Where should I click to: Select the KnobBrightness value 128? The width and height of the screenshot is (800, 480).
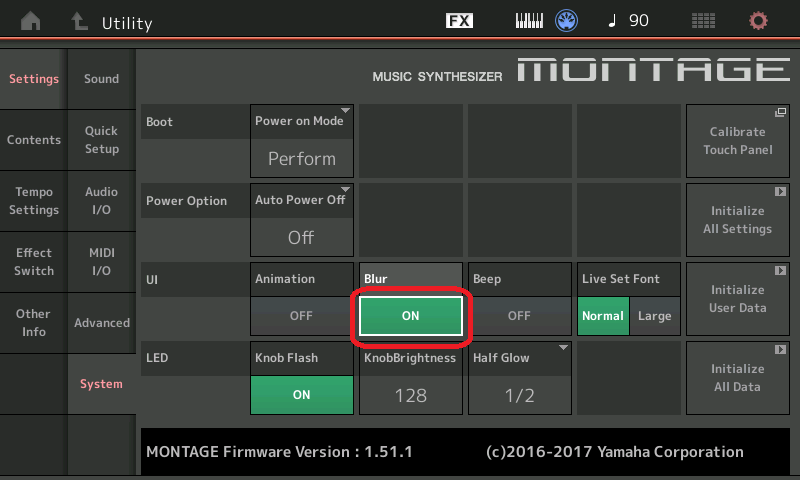click(x=410, y=394)
